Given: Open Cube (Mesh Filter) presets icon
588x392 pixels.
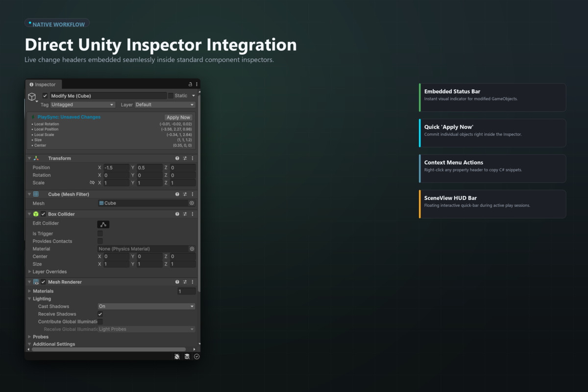Looking at the screenshot, I should pos(185,195).
